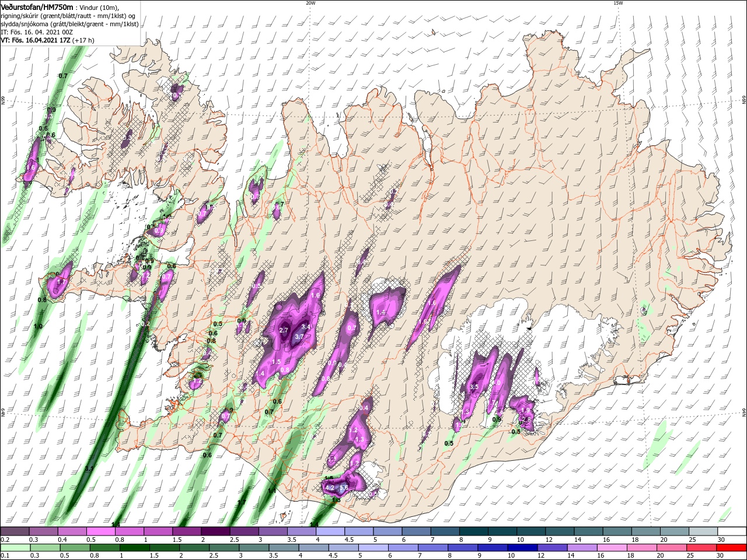
Task: Click the '20W' longitude label at the top
Action: (x=310, y=3)
